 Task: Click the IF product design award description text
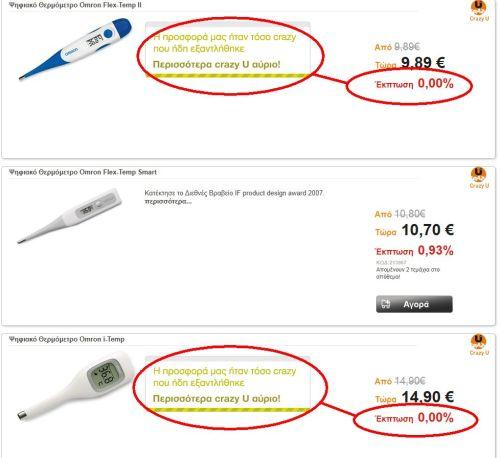234,193
